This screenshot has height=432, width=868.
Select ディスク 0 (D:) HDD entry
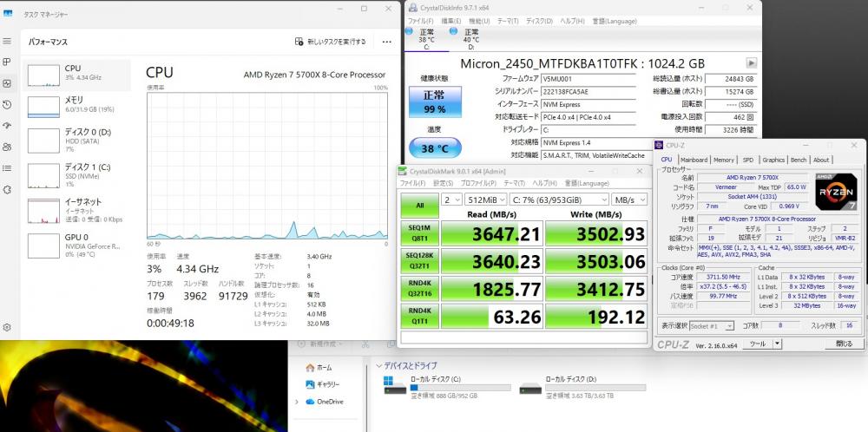77,141
